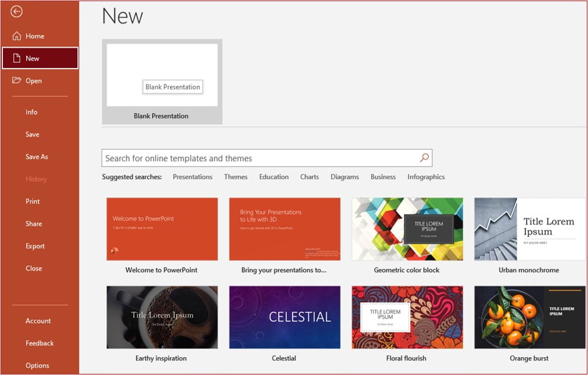Click the Themes suggested search
Screen dimensions: 588x375
[235, 177]
